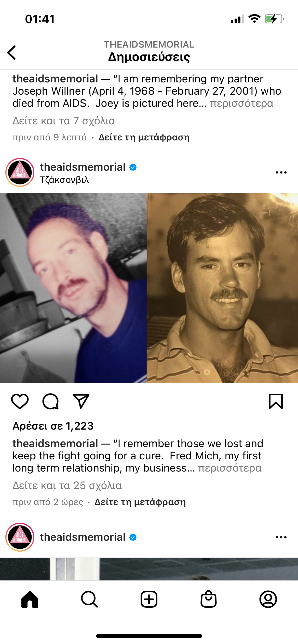Viewport: 298px width, 644px height.
Task: Tap the back arrow in the header
Action: [12, 53]
